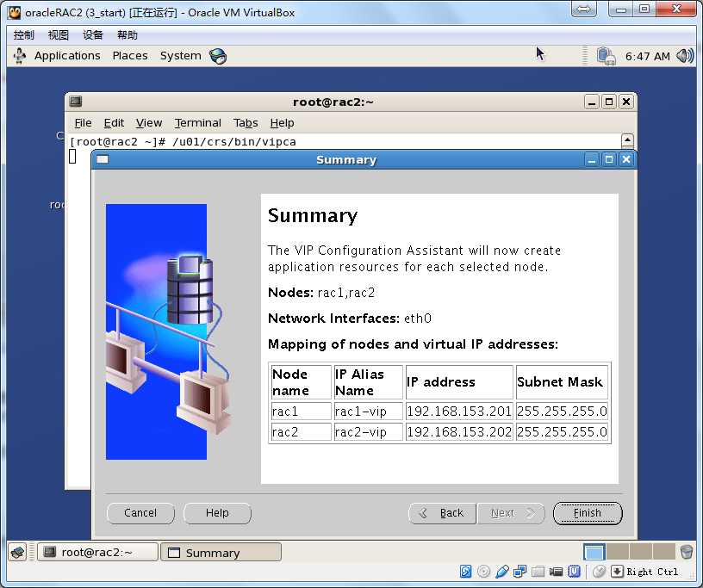This screenshot has width=703, height=588.
Task: Switch to Summary taskbar window
Action: click(x=221, y=552)
